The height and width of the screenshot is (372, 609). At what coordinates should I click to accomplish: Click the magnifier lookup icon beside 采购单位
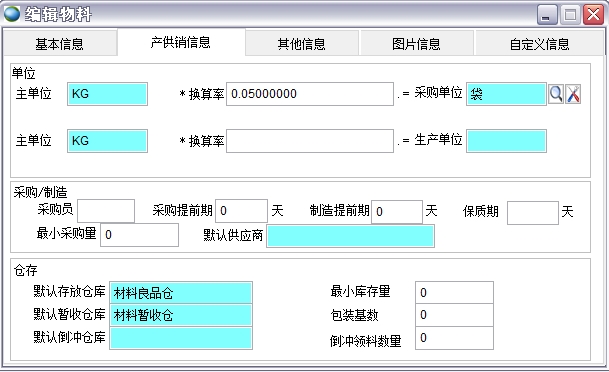click(x=556, y=94)
